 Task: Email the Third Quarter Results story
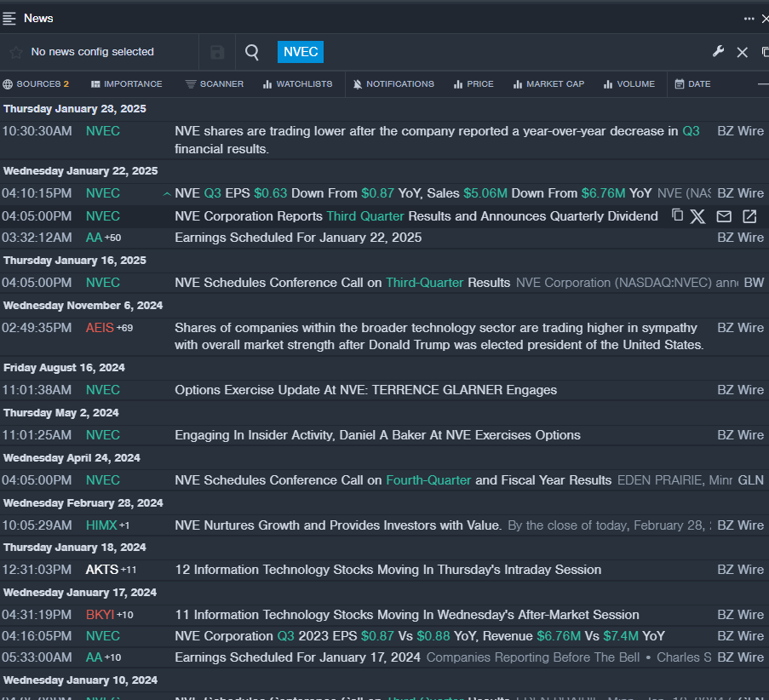(x=724, y=216)
